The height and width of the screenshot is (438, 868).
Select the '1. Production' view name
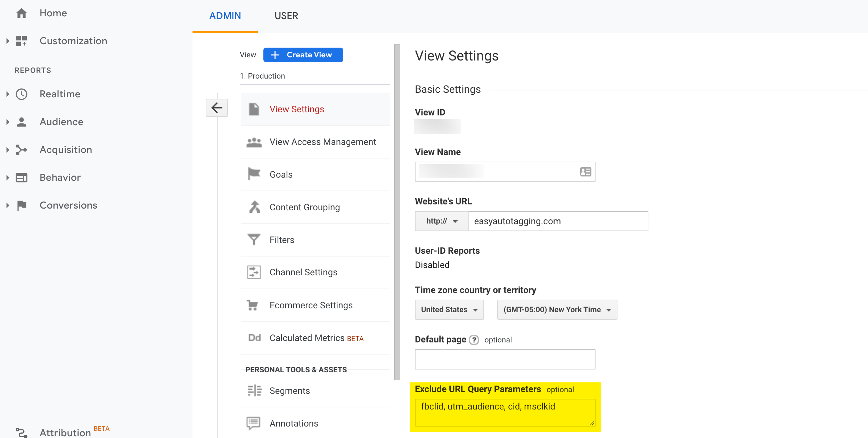pos(262,76)
